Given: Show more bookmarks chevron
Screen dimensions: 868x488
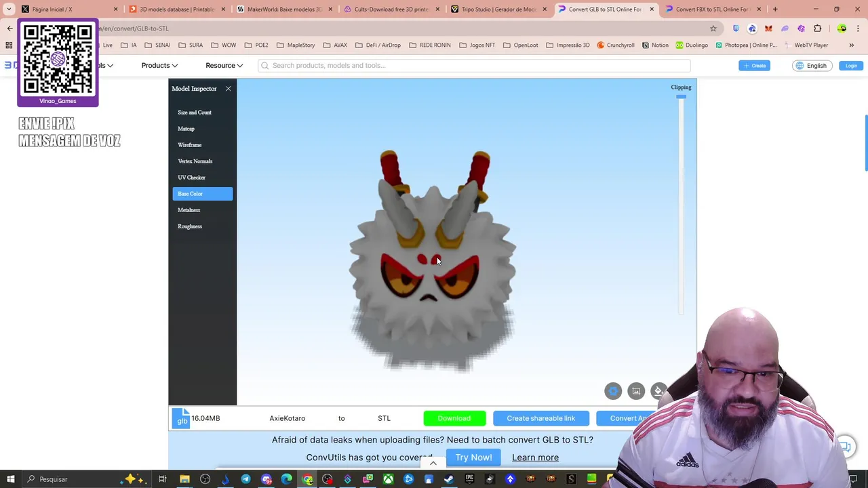Looking at the screenshot, I should [852, 45].
